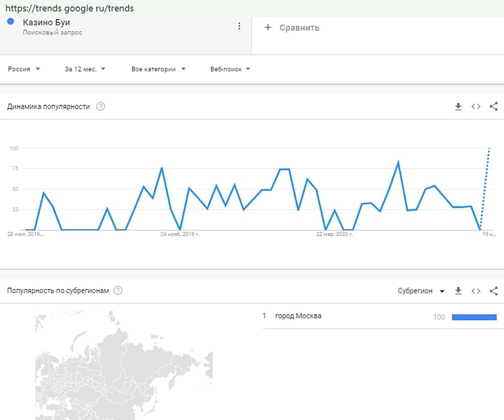The width and height of the screenshot is (504, 420).
Task: Expand the Россия country dropdown
Action: [x=24, y=69]
